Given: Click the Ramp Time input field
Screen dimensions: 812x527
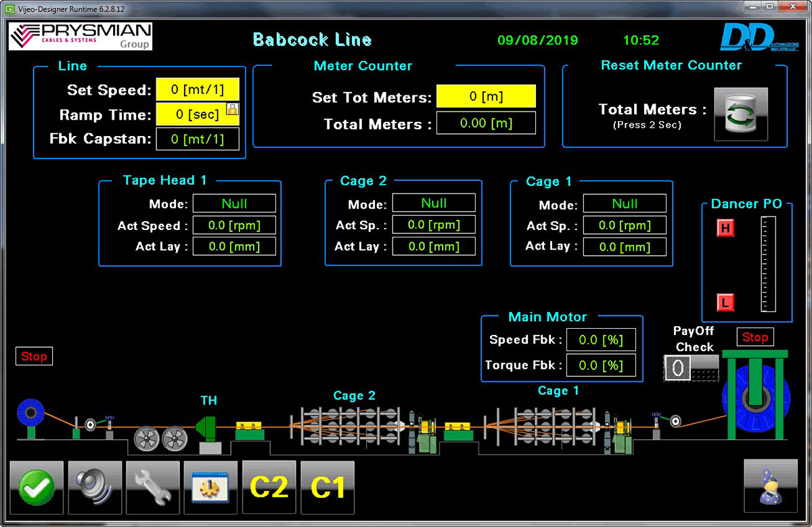Looking at the screenshot, I should pos(191,114).
